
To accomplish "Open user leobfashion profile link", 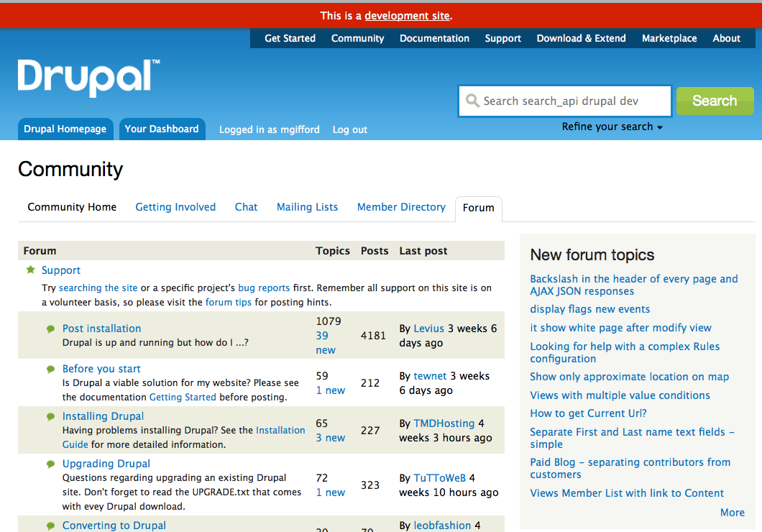I will (442, 526).
